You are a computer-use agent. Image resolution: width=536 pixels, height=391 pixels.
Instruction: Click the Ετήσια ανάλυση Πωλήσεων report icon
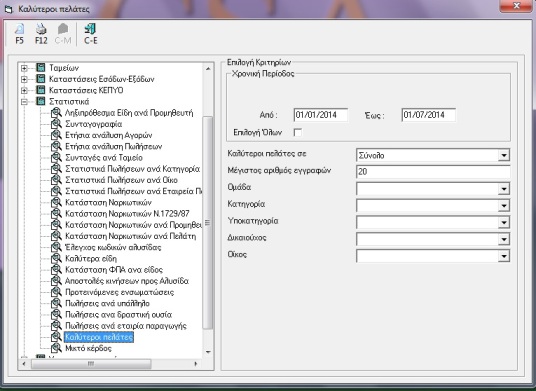point(56,147)
